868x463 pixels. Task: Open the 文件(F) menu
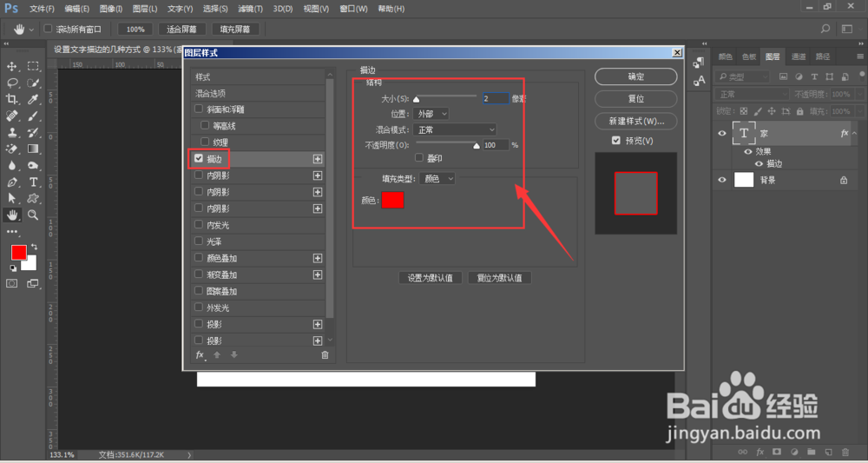42,9
